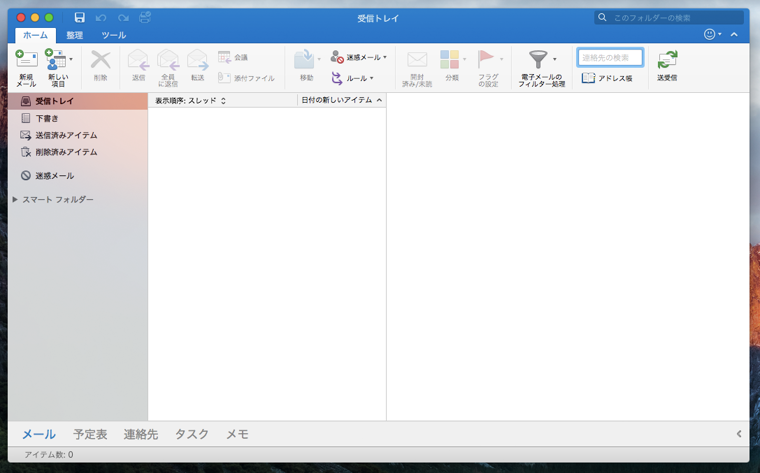The height and width of the screenshot is (473, 760).
Task: Click the 転送 forward icon
Action: tap(198, 60)
